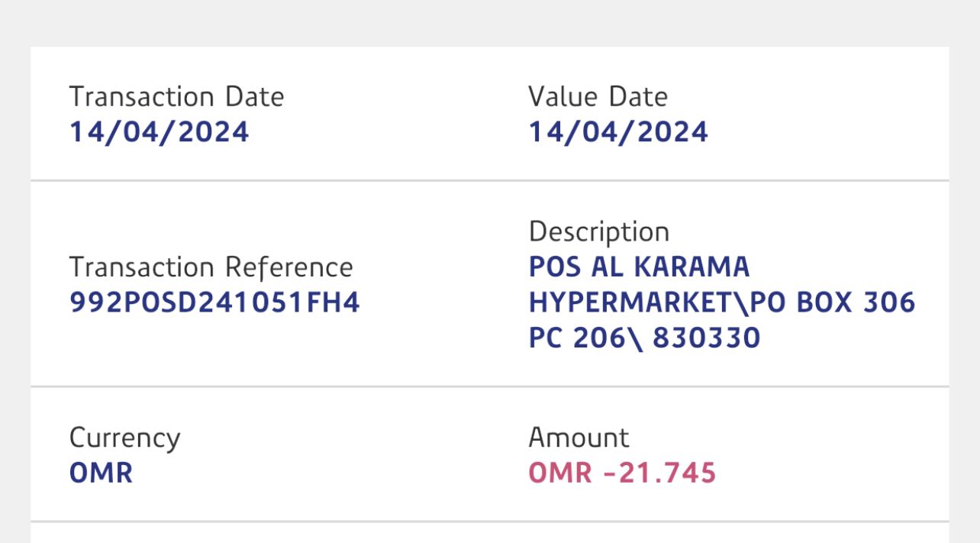Click the Description label

[x=598, y=232]
